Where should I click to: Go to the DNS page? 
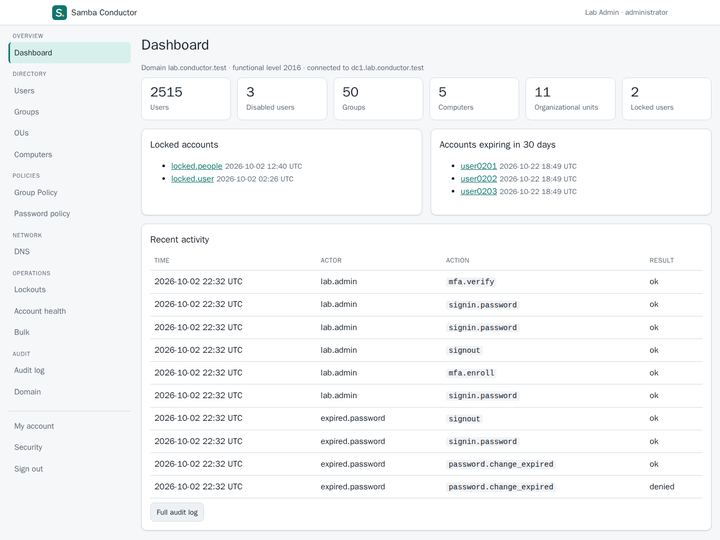click(22, 252)
